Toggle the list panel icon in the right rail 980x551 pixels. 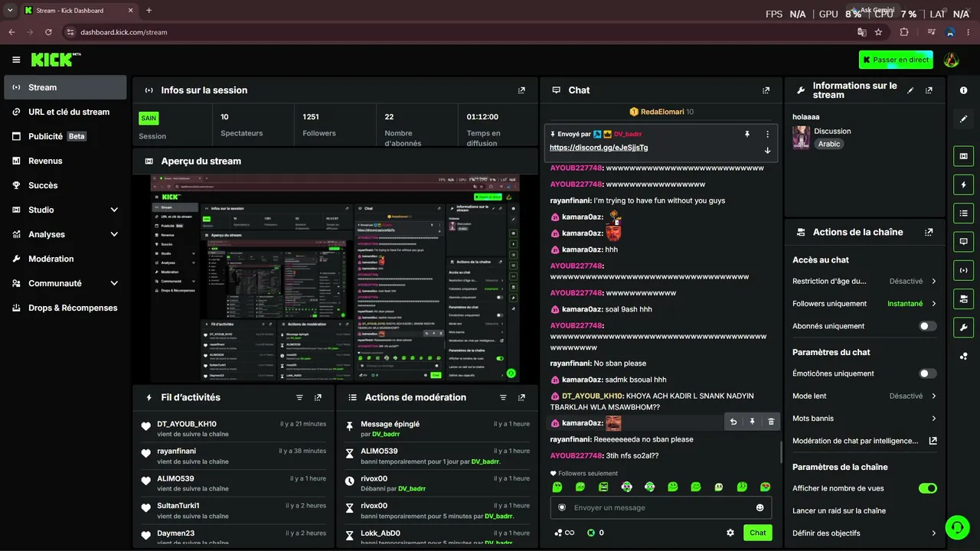(963, 213)
